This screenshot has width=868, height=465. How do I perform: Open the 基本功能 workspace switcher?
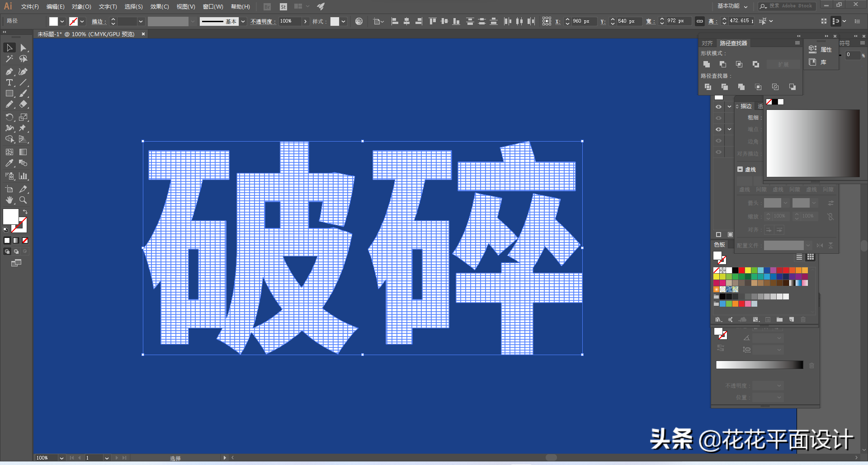coord(732,6)
